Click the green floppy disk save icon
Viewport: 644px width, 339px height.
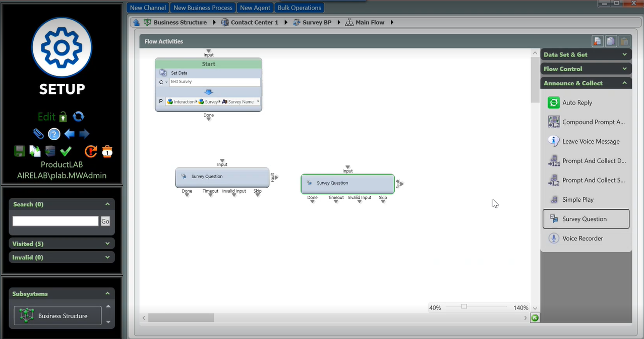coord(20,151)
